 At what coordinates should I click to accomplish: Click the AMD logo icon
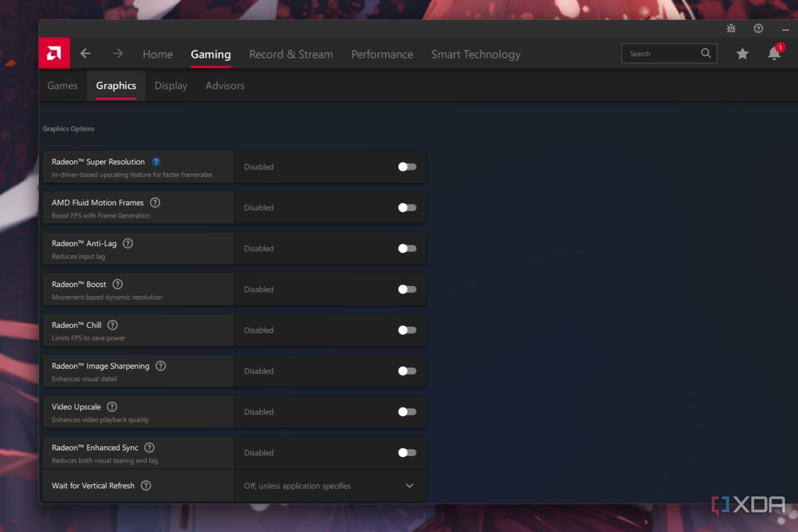pyautogui.click(x=54, y=53)
